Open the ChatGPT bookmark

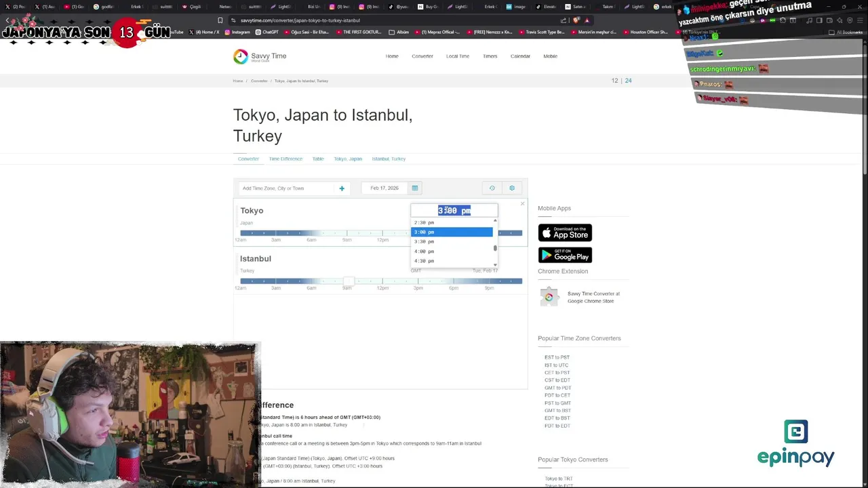[x=267, y=32]
